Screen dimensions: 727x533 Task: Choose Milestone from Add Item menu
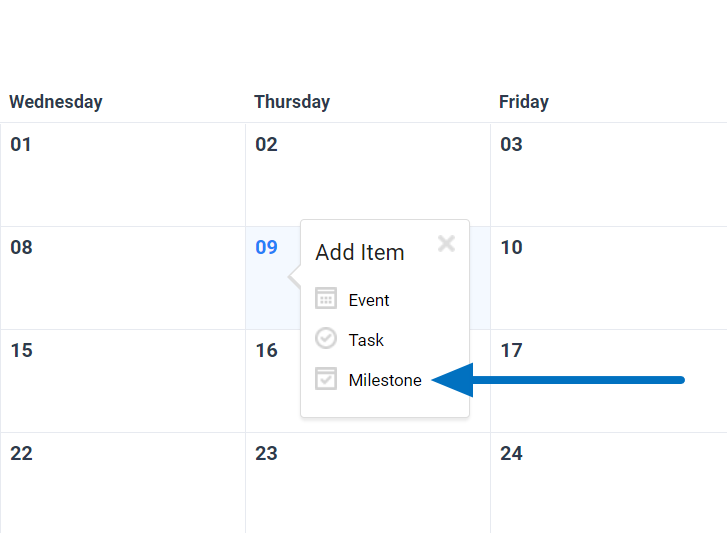(x=385, y=380)
